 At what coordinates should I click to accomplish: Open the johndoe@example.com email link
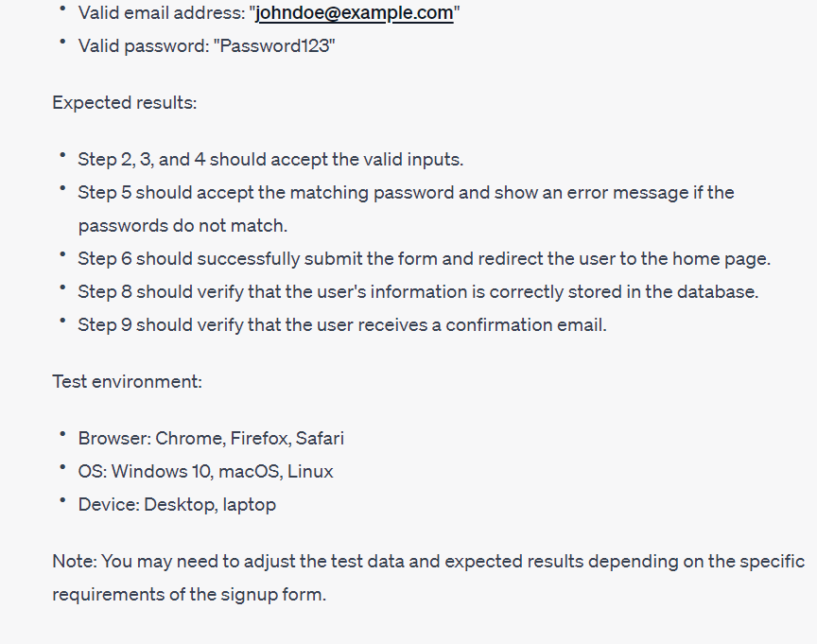355,12
